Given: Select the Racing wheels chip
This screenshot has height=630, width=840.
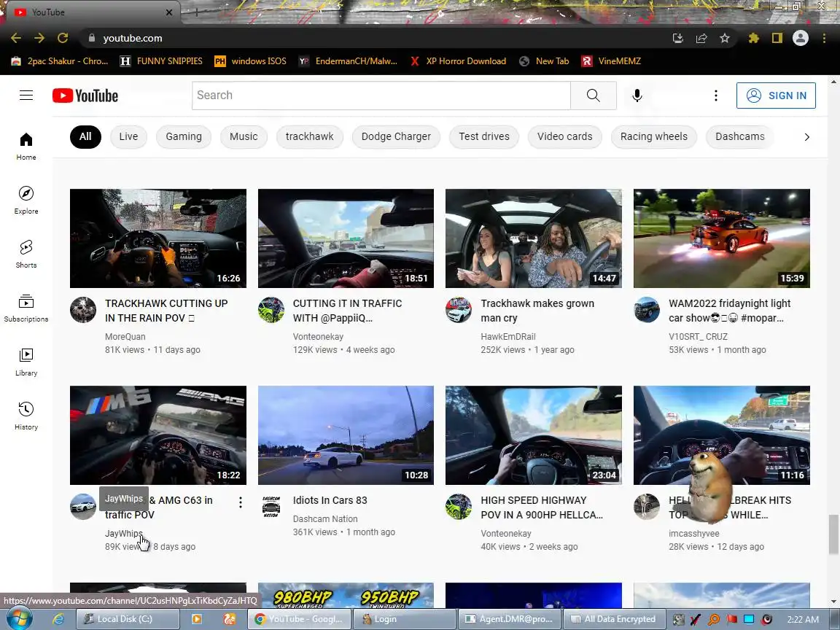Looking at the screenshot, I should coord(653,136).
